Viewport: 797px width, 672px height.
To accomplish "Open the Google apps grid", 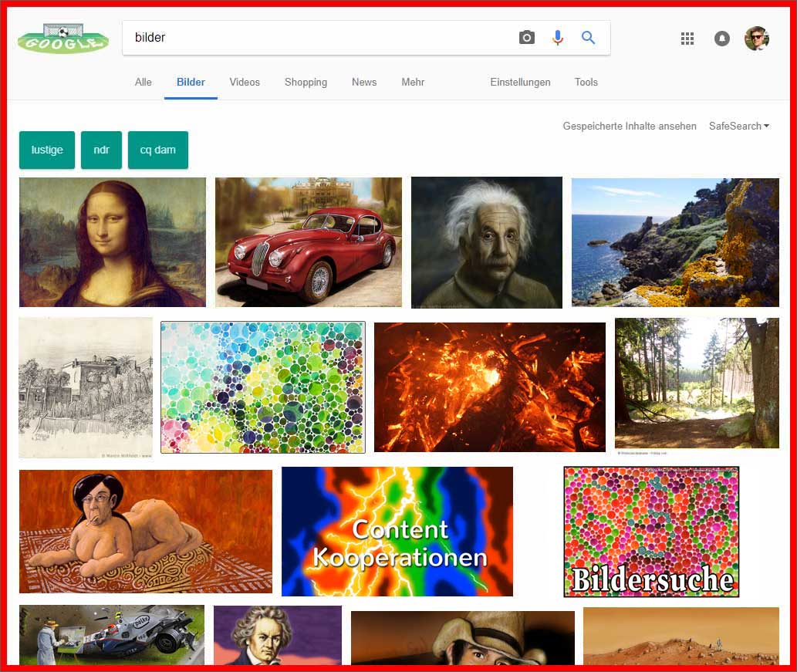I will click(687, 39).
